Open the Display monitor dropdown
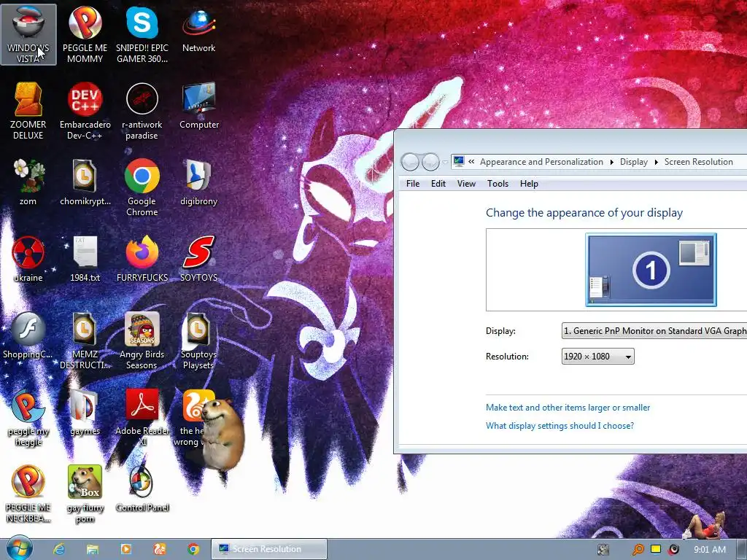This screenshot has height=560, width=747. click(x=654, y=331)
